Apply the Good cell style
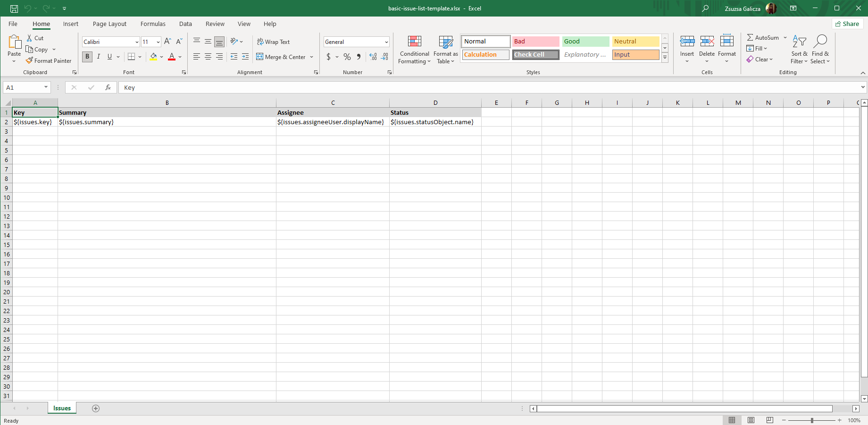 (x=585, y=42)
